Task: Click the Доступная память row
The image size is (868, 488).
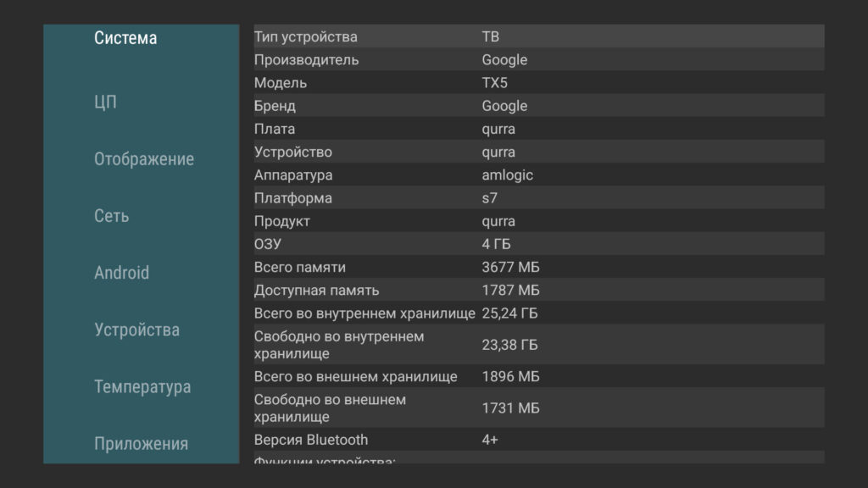Action: coord(538,290)
